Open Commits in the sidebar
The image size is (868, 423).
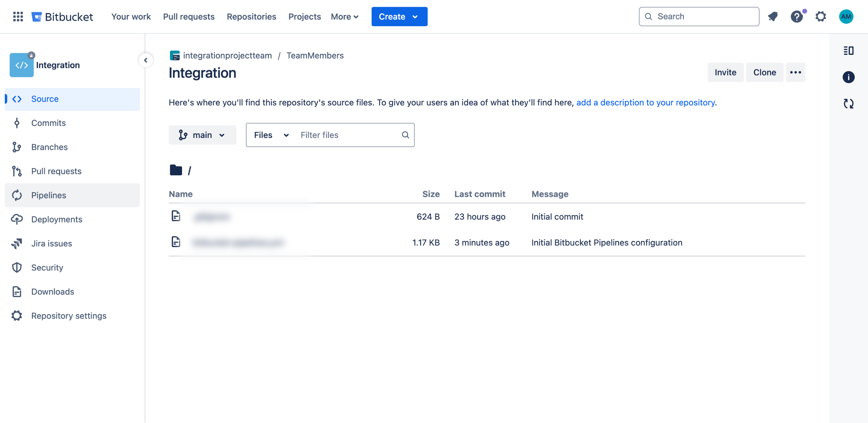48,123
